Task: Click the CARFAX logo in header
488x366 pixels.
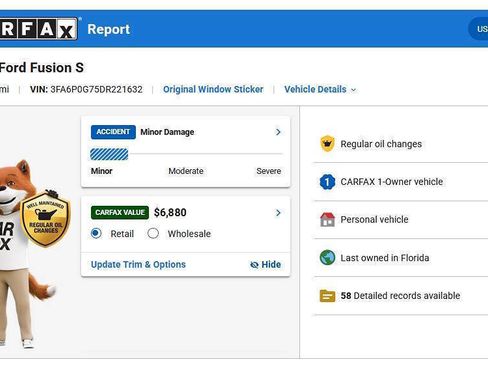Action: coord(39,29)
